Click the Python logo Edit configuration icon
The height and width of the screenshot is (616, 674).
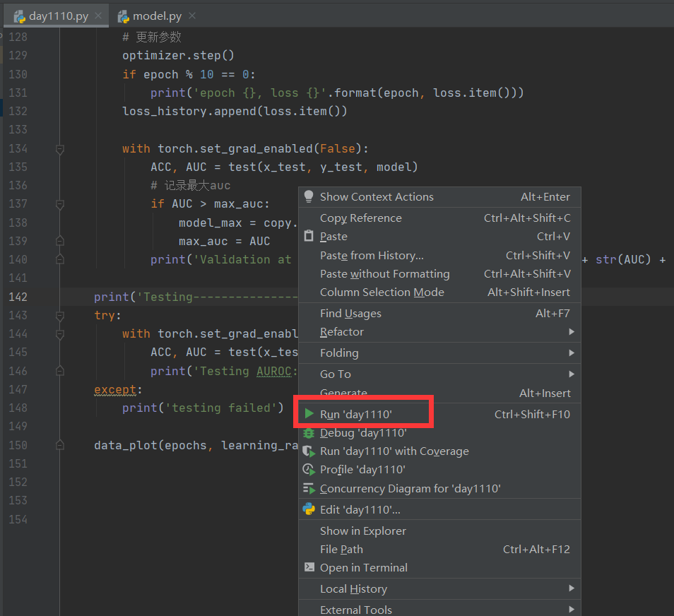[309, 509]
